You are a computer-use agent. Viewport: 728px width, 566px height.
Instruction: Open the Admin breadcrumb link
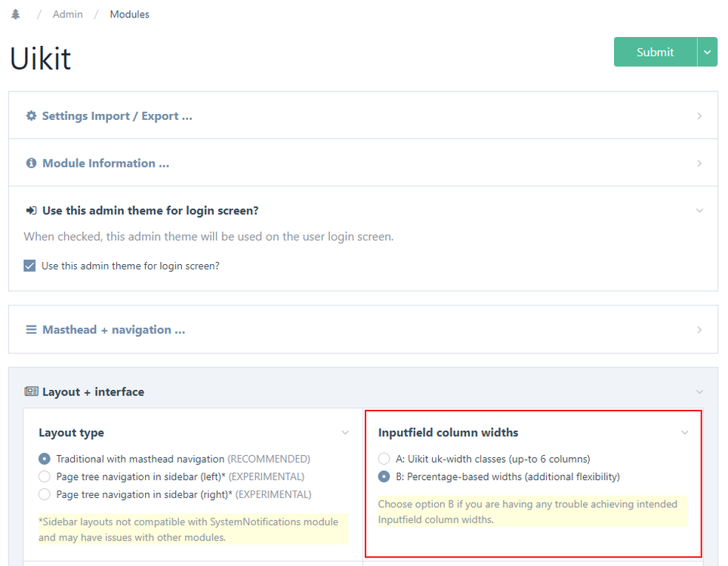pyautogui.click(x=68, y=14)
